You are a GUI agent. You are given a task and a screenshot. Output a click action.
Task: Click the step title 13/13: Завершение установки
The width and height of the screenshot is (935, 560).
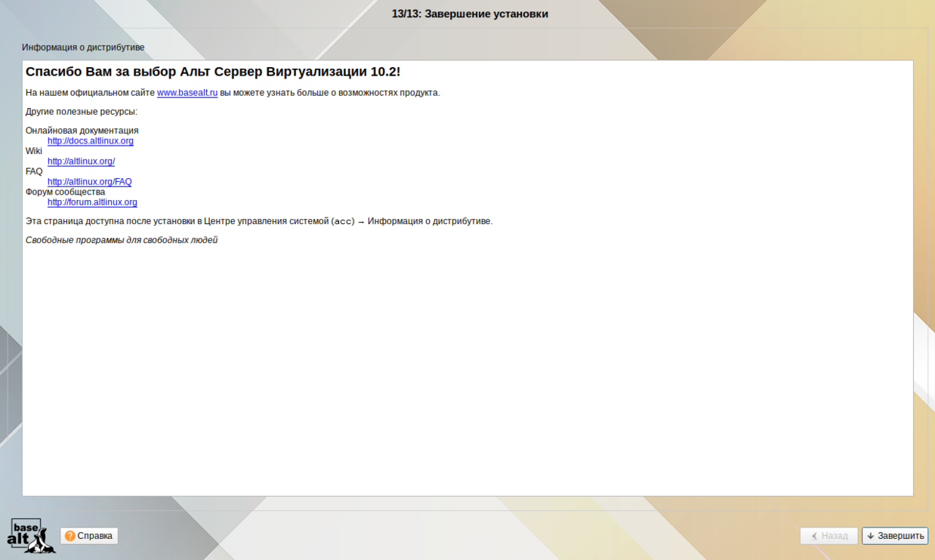[x=470, y=14]
